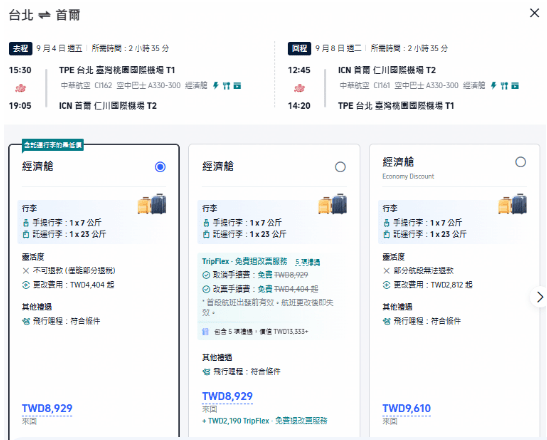Click mileage icon in Economy Discount card
This screenshot has width=547, height=440.
[x=387, y=321]
